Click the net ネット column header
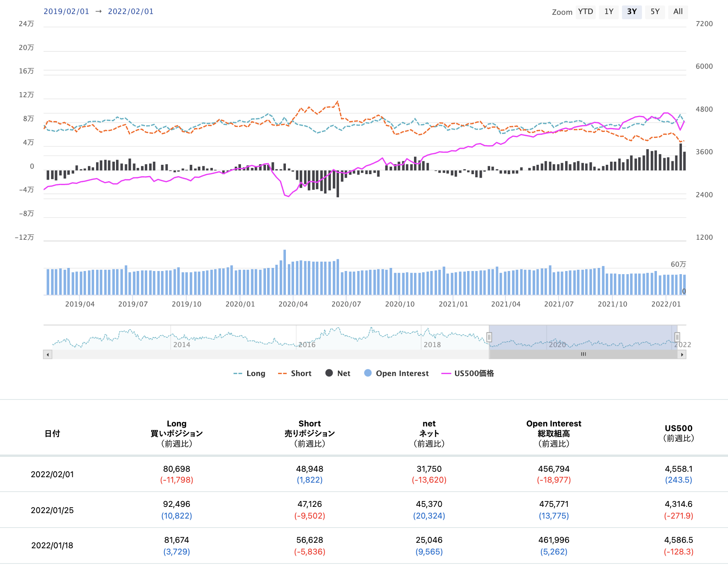Image resolution: width=728 pixels, height=567 pixels. tap(429, 433)
